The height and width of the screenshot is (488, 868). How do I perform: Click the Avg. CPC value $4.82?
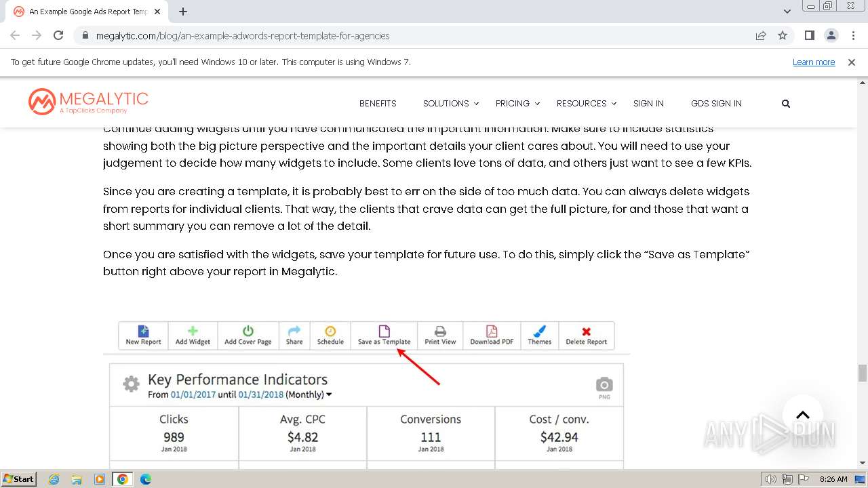click(x=302, y=437)
